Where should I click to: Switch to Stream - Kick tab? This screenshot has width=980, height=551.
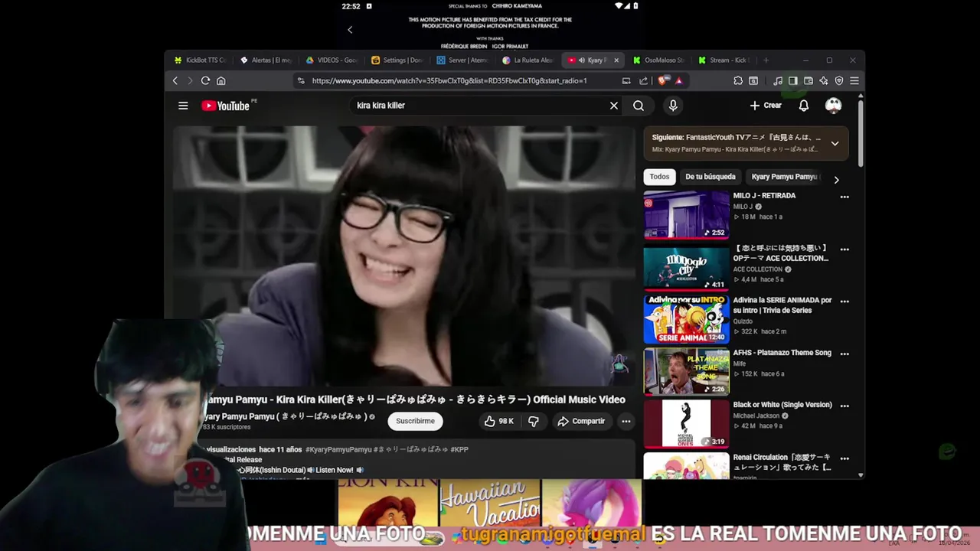724,60
